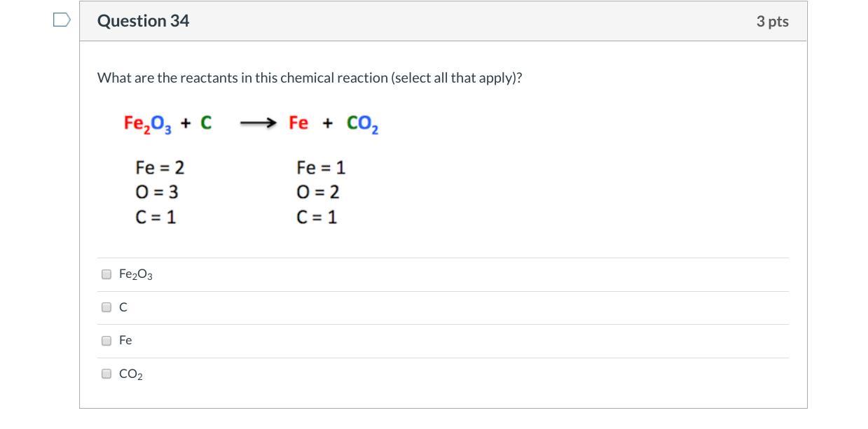This screenshot has height=429, width=868.
Task: Select the Fe answer checkbox
Action: click(x=106, y=341)
